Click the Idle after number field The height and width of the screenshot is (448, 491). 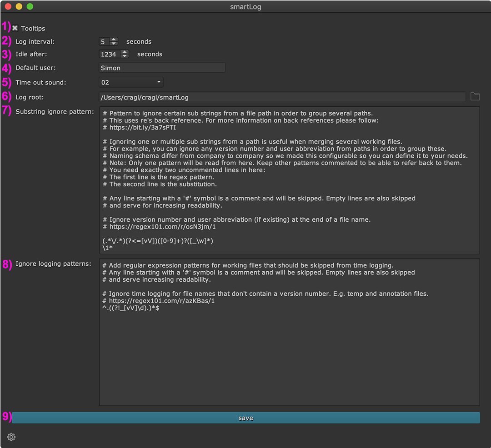pyautogui.click(x=109, y=55)
